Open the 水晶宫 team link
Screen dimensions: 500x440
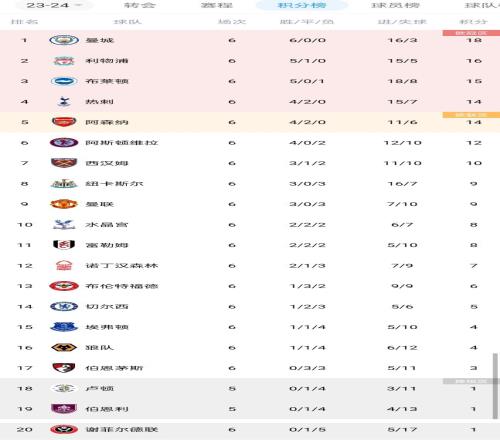click(107, 225)
